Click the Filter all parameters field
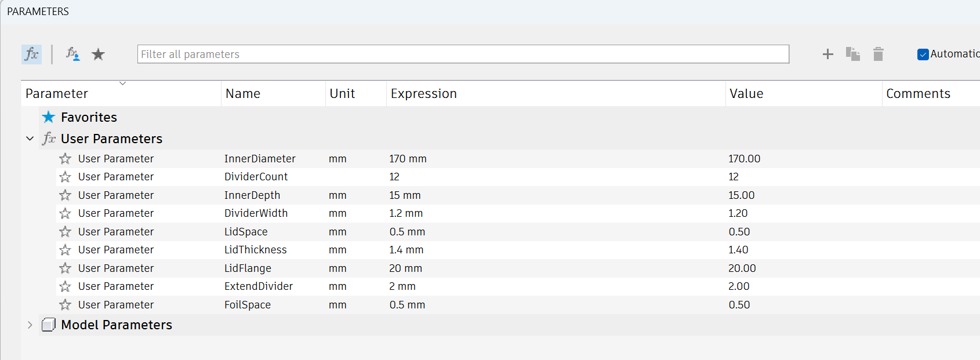 pos(463,54)
